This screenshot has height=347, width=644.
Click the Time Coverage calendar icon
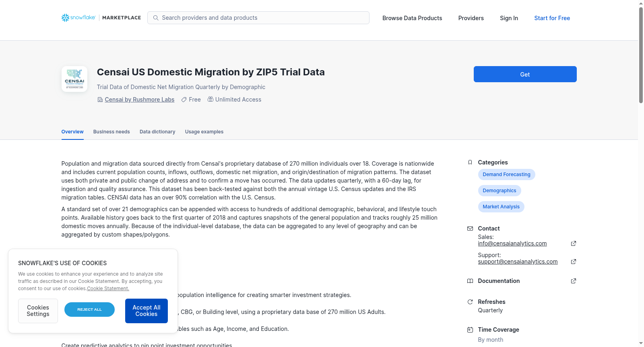470,330
